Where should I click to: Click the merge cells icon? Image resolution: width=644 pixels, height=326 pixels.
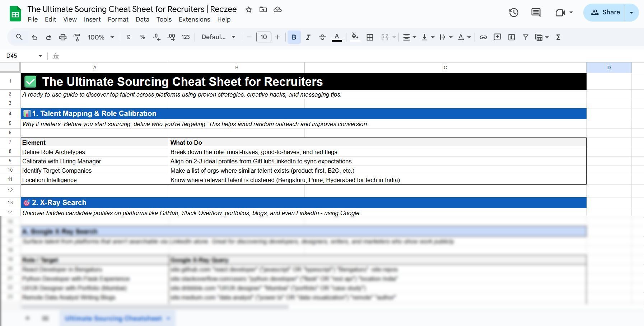385,37
